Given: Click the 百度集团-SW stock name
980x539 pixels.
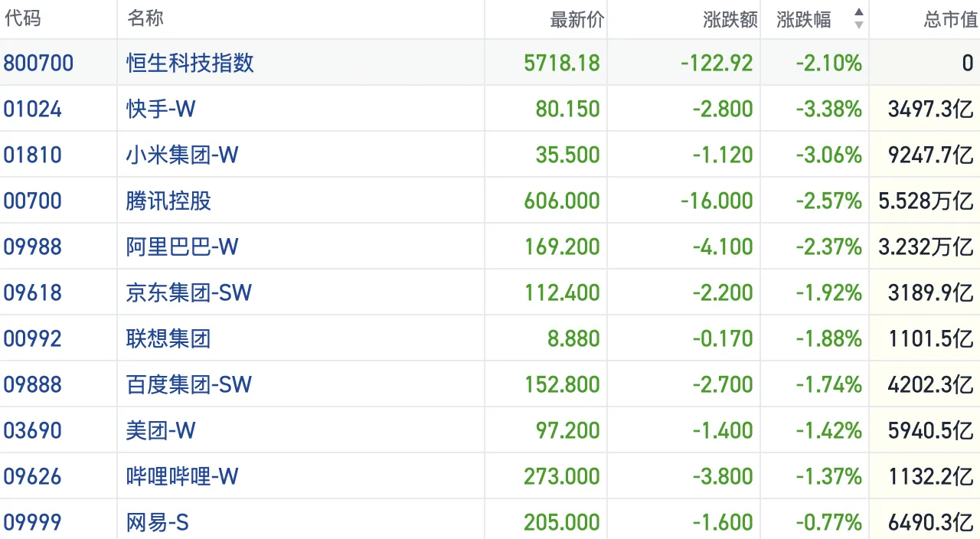Looking at the screenshot, I should click(x=188, y=384).
